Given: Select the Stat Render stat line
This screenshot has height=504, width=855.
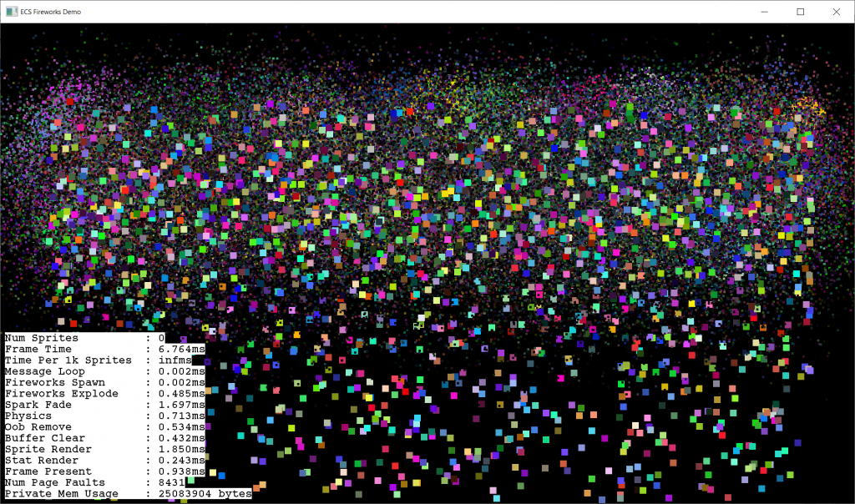Looking at the screenshot, I should tap(104, 460).
